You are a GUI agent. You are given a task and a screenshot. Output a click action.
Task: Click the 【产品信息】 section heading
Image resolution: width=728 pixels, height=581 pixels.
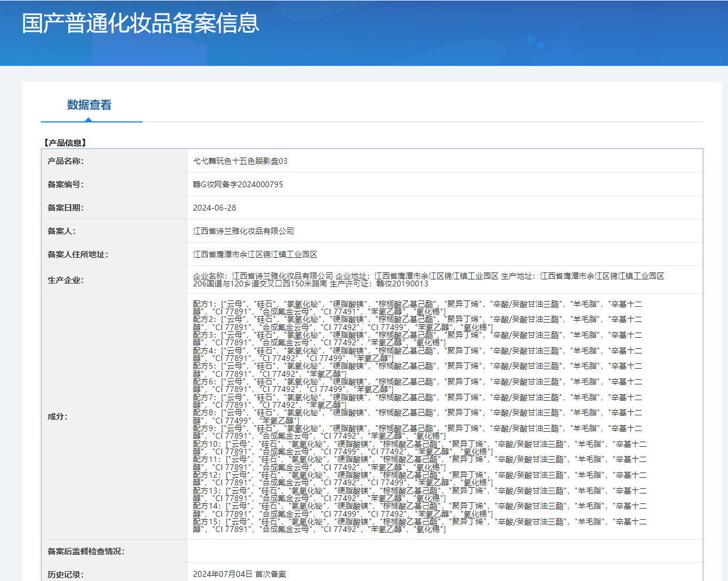(65, 143)
